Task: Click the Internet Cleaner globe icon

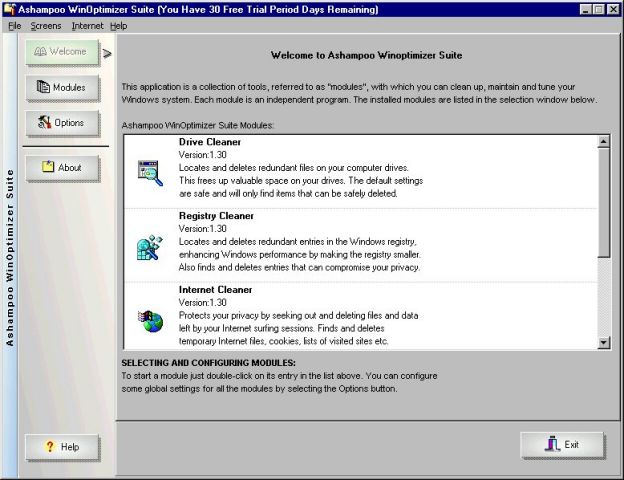Action: [x=150, y=321]
